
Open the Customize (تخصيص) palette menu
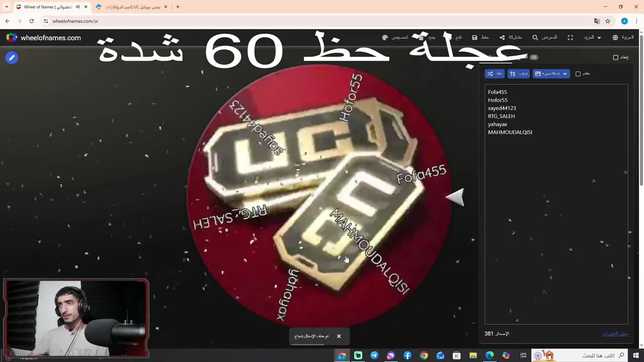tap(395, 38)
